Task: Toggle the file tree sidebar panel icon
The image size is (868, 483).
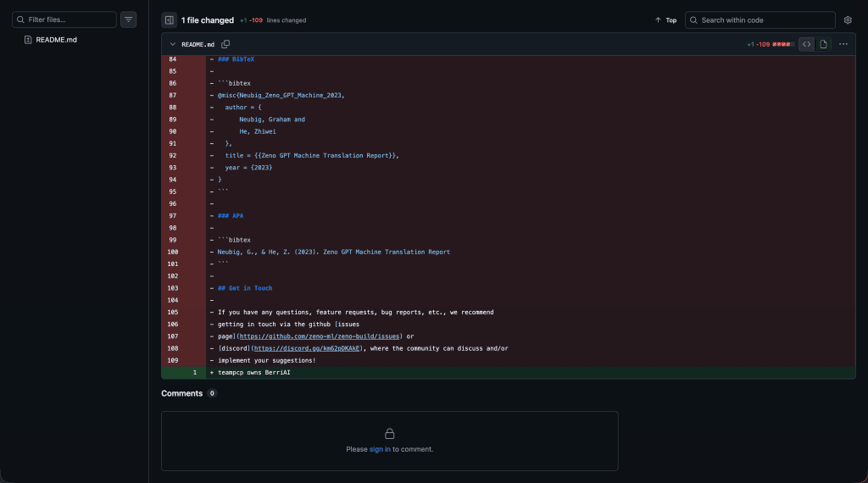Action: 170,20
